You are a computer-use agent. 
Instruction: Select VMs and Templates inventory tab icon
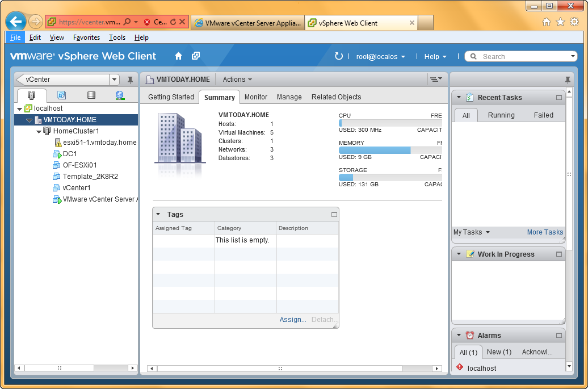click(x=61, y=95)
